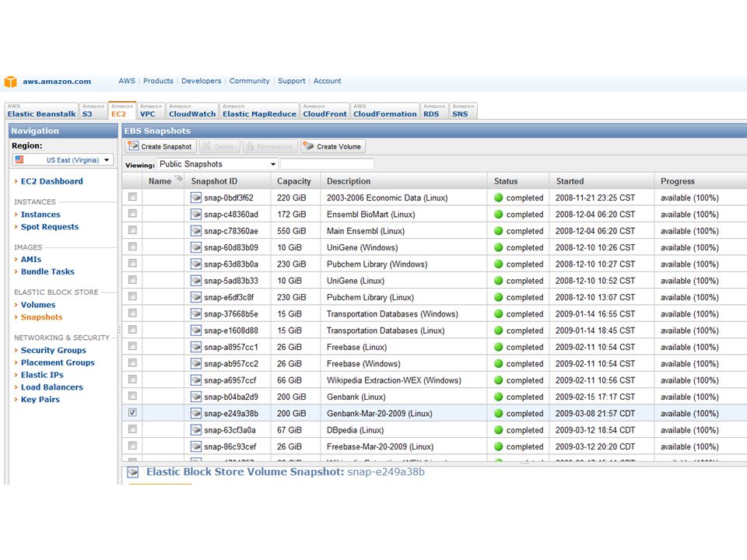Image resolution: width=747 pixels, height=560 pixels.
Task: Click the Create Snapshot button
Action: [160, 147]
